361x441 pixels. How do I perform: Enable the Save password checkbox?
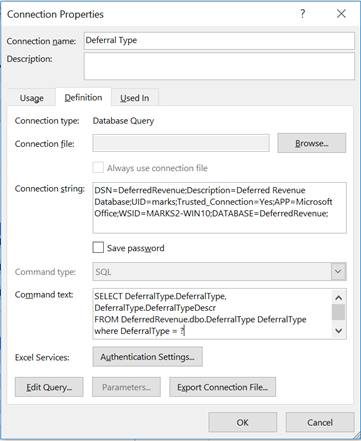coord(98,248)
